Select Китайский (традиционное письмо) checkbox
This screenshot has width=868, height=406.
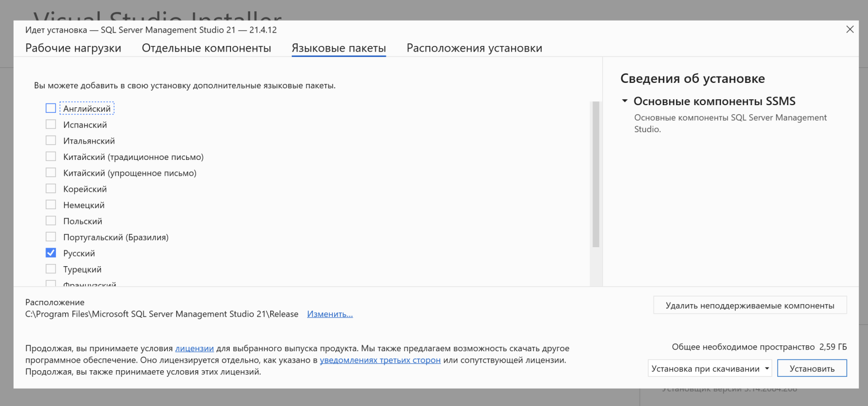51,157
